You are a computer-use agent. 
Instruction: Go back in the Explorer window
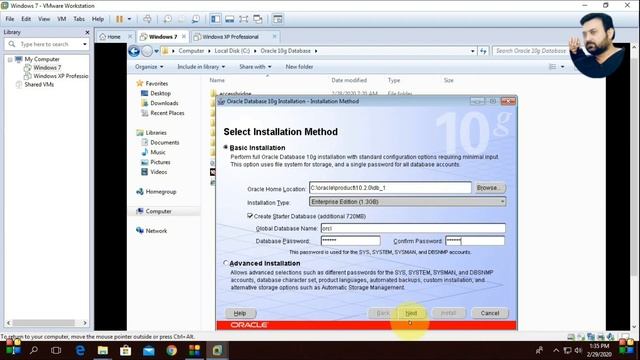[x=134, y=51]
